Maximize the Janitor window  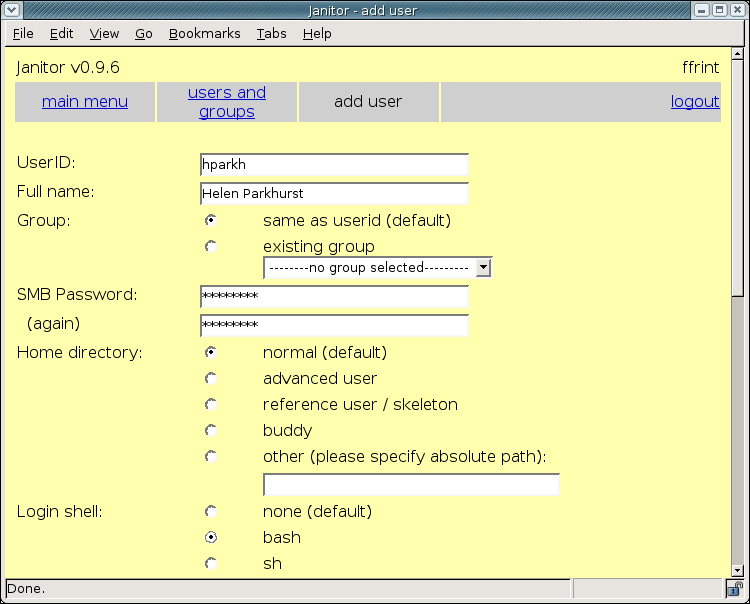719,10
